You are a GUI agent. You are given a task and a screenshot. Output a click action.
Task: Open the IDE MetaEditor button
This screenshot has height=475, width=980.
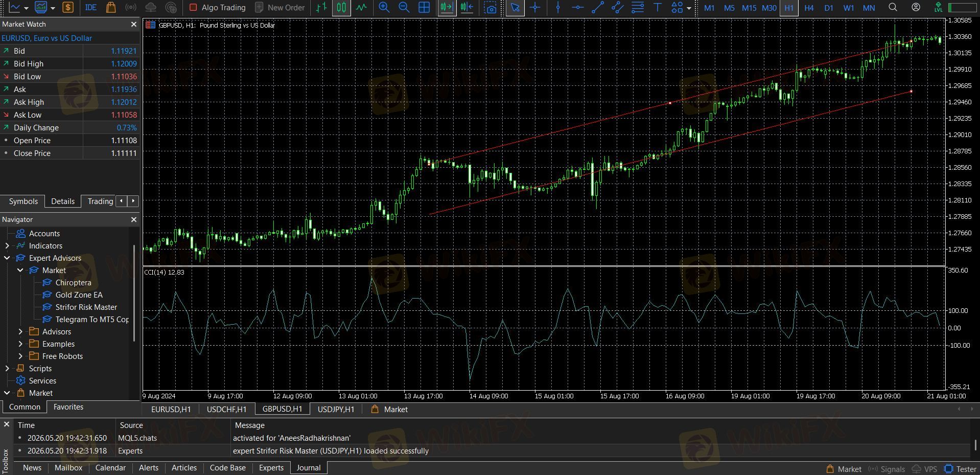(91, 8)
